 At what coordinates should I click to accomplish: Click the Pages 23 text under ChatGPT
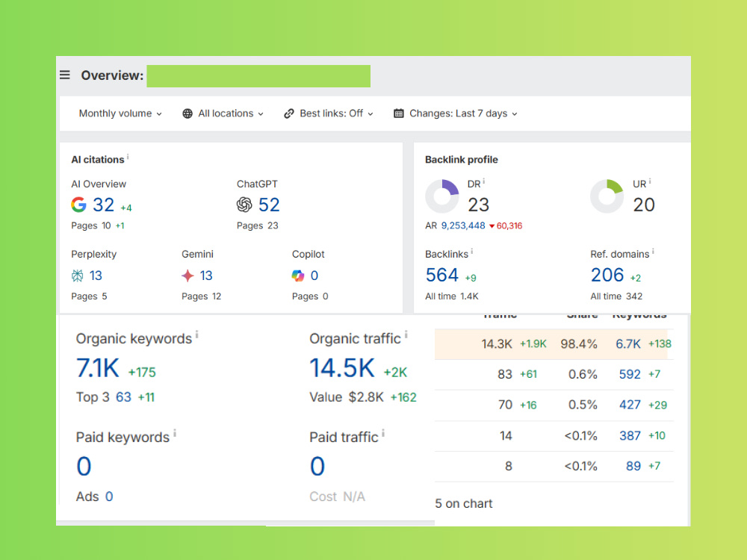[x=257, y=225]
